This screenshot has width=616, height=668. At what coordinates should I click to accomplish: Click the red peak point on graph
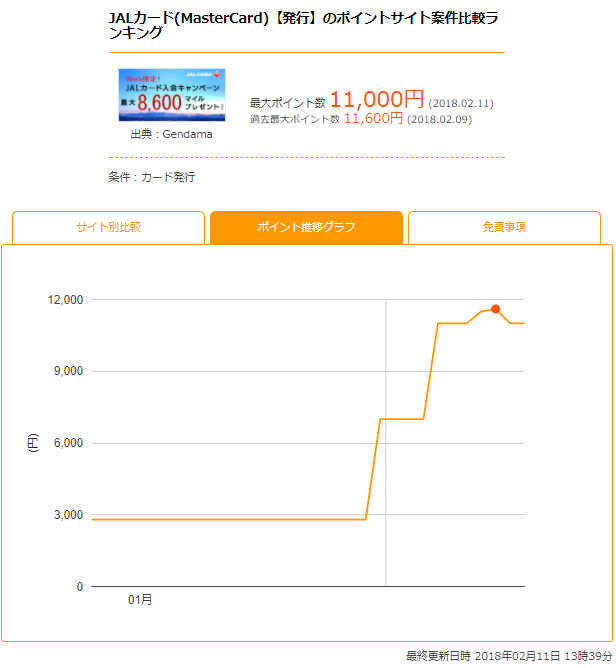coord(495,309)
